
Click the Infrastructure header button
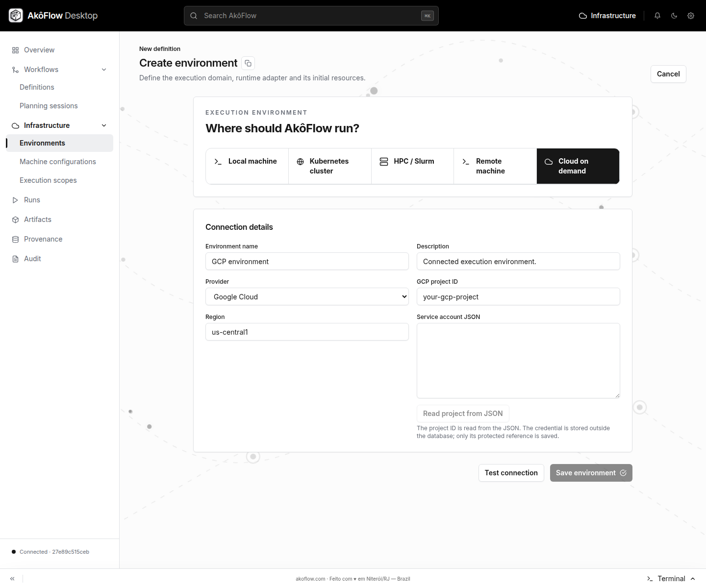[607, 16]
